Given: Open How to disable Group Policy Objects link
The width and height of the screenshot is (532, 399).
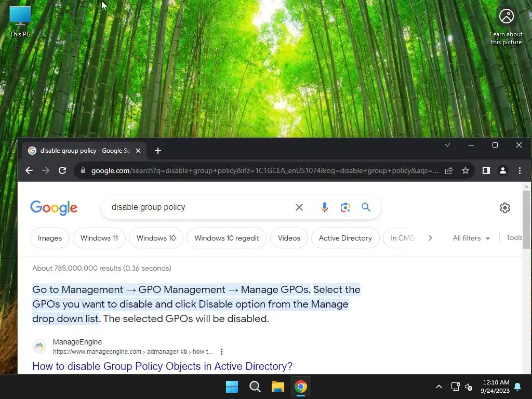Looking at the screenshot, I should click(x=162, y=366).
